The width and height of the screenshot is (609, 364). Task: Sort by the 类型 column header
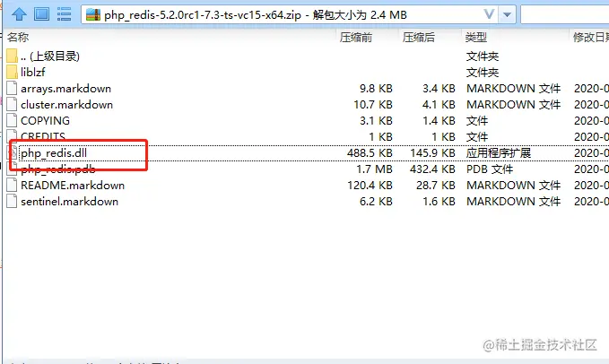pyautogui.click(x=475, y=38)
